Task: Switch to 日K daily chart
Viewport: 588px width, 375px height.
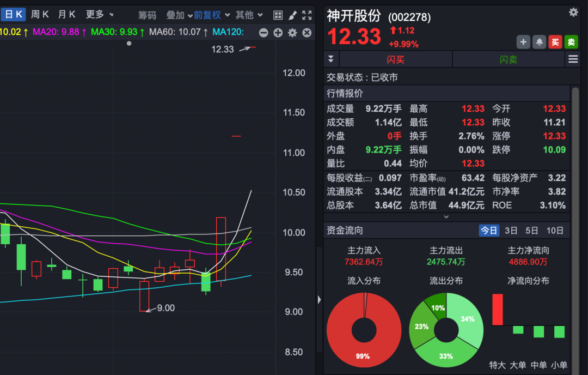Action: tap(14, 15)
